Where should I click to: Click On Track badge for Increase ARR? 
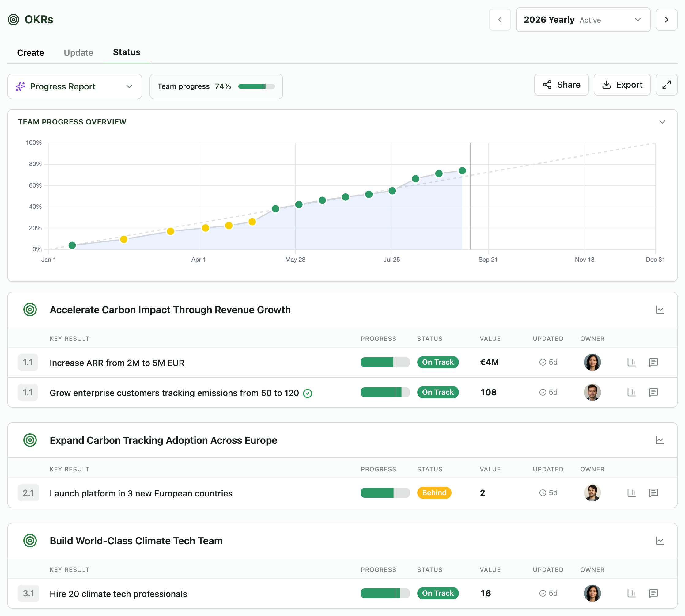(x=438, y=362)
